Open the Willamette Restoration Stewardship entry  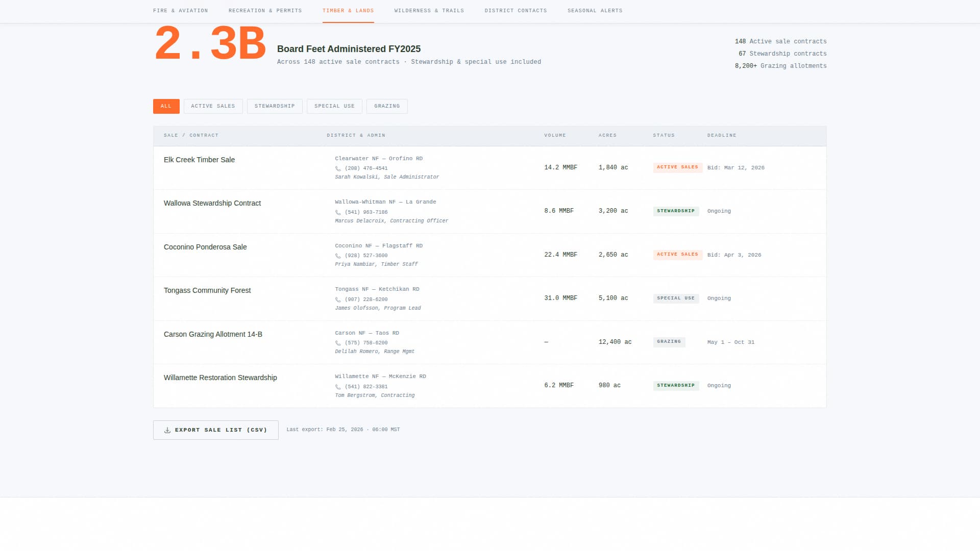tap(220, 378)
